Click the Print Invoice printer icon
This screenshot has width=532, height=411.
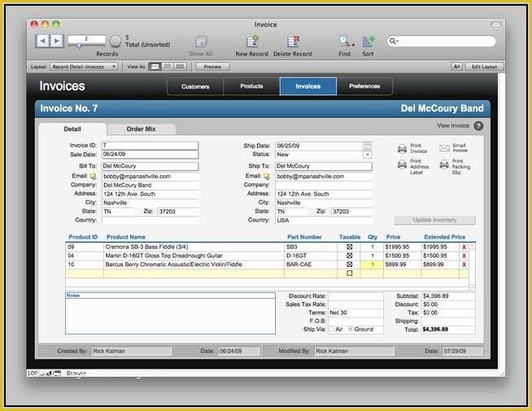click(x=402, y=148)
